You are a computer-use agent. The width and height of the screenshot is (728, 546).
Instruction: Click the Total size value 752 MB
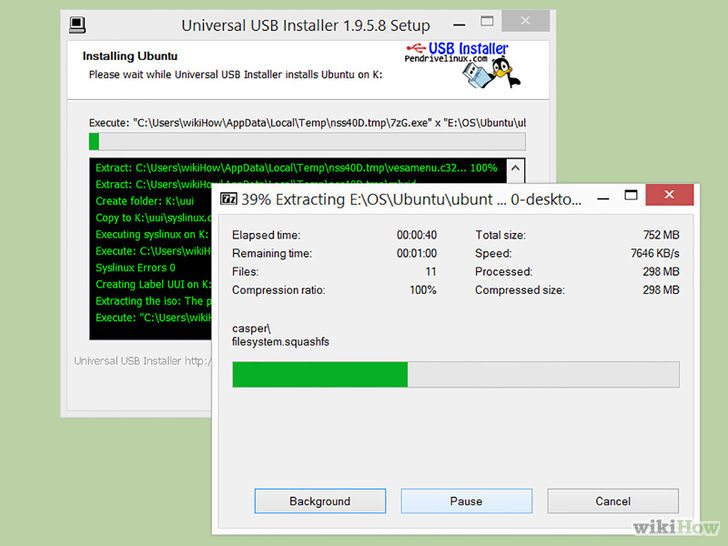click(661, 235)
